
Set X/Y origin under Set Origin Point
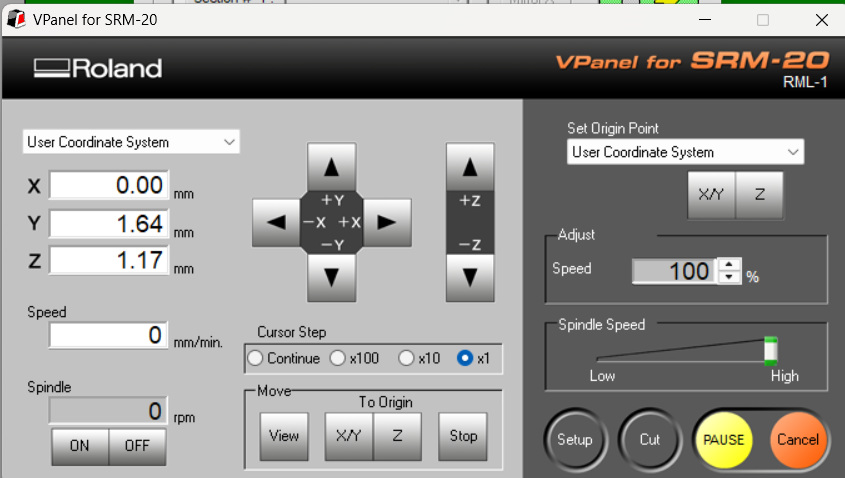coord(711,195)
